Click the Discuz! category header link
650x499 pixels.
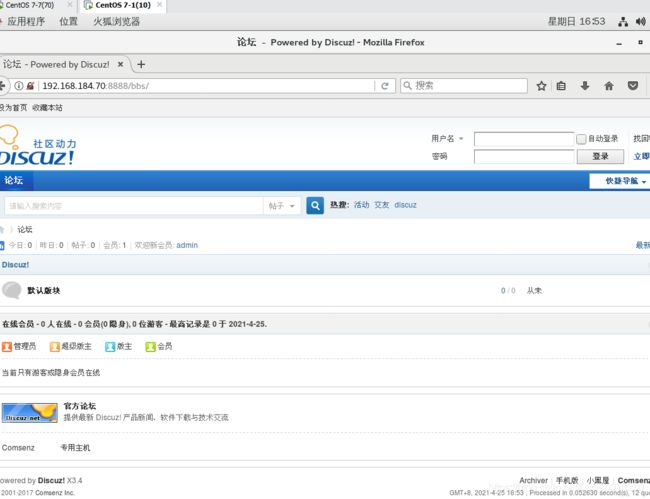pyautogui.click(x=15, y=265)
